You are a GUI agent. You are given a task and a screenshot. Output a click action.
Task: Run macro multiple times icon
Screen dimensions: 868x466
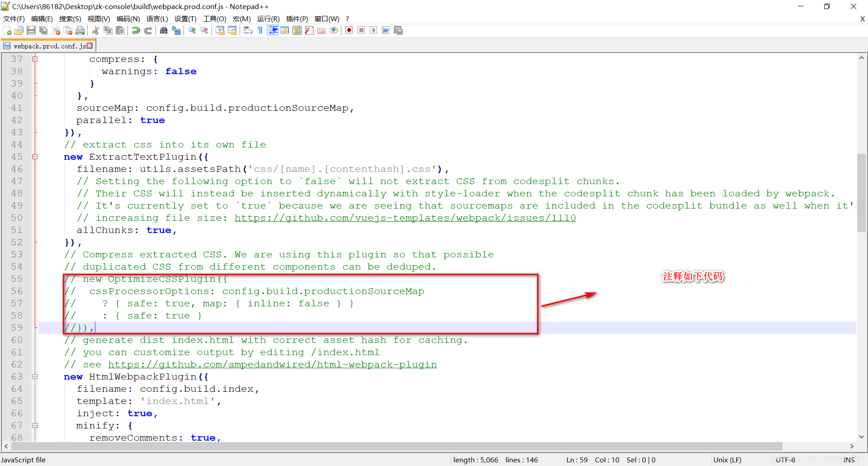tap(386, 30)
